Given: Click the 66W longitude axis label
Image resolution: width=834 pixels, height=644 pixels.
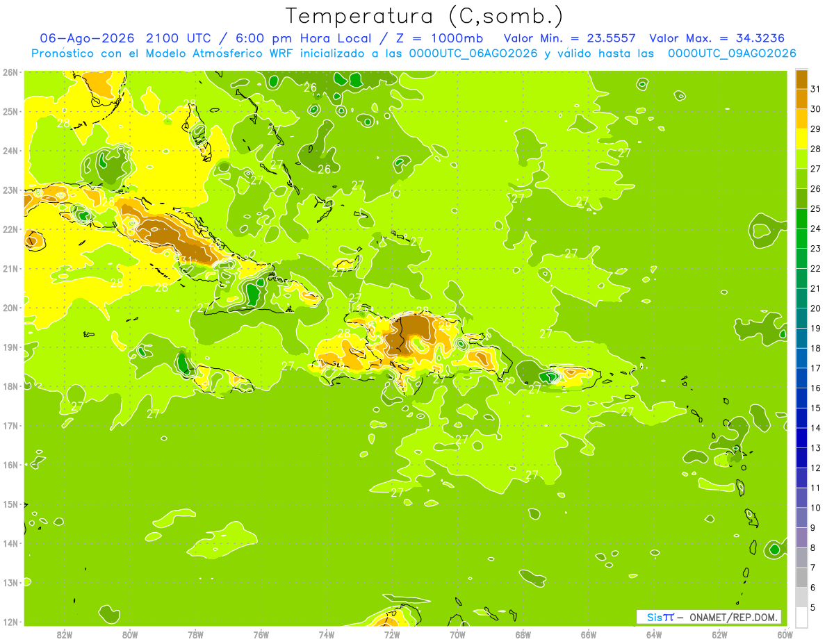Looking at the screenshot, I should [589, 634].
